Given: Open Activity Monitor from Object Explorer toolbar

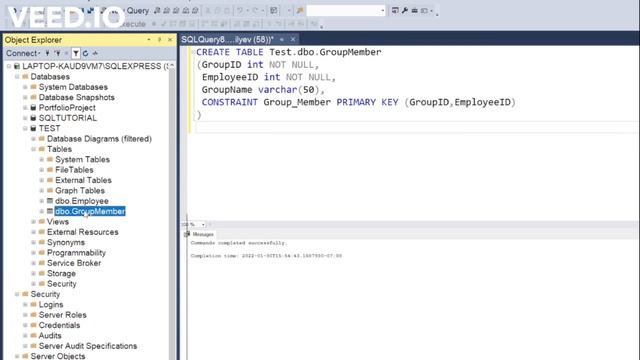Looking at the screenshot, I should coord(96,53).
